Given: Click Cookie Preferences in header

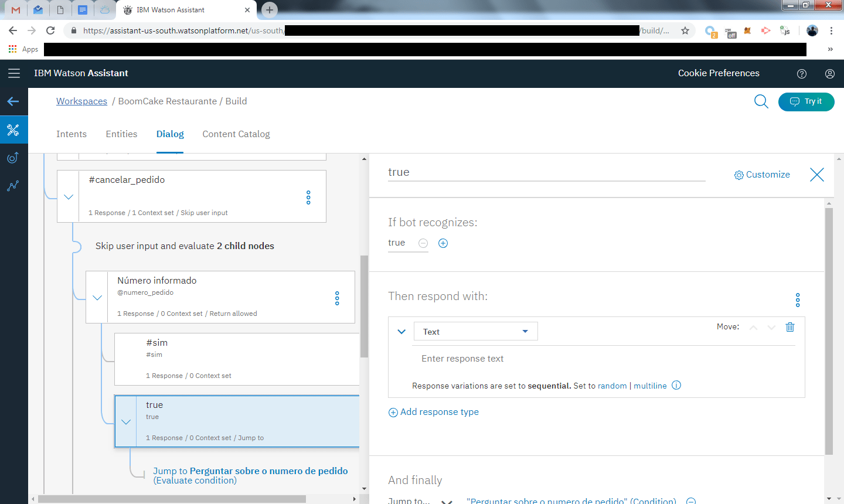Looking at the screenshot, I should (x=719, y=73).
